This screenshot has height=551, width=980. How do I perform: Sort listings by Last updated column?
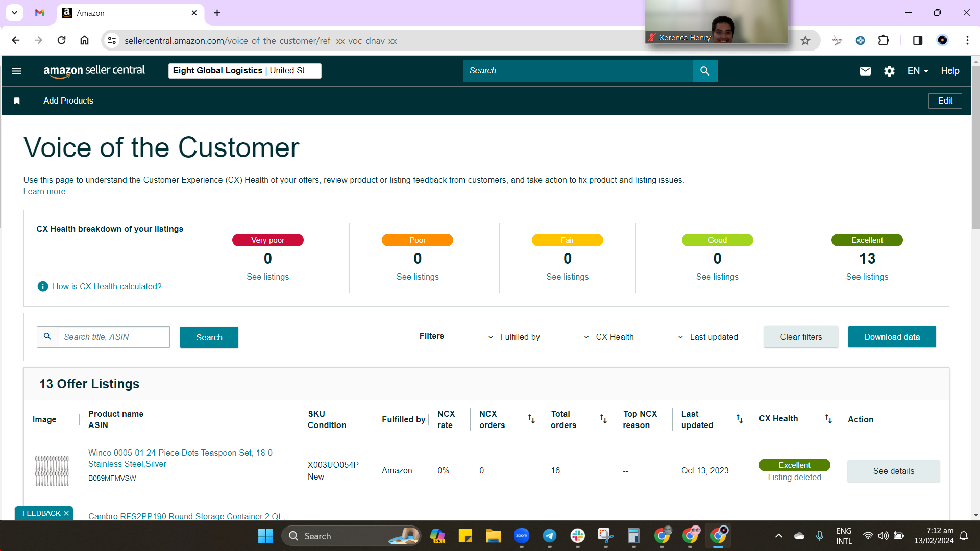pyautogui.click(x=739, y=419)
